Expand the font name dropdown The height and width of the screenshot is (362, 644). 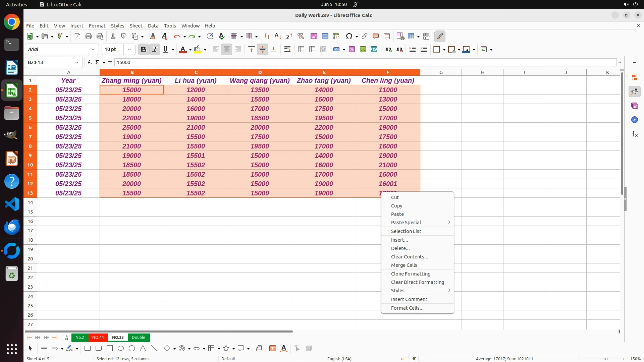[x=93, y=50]
